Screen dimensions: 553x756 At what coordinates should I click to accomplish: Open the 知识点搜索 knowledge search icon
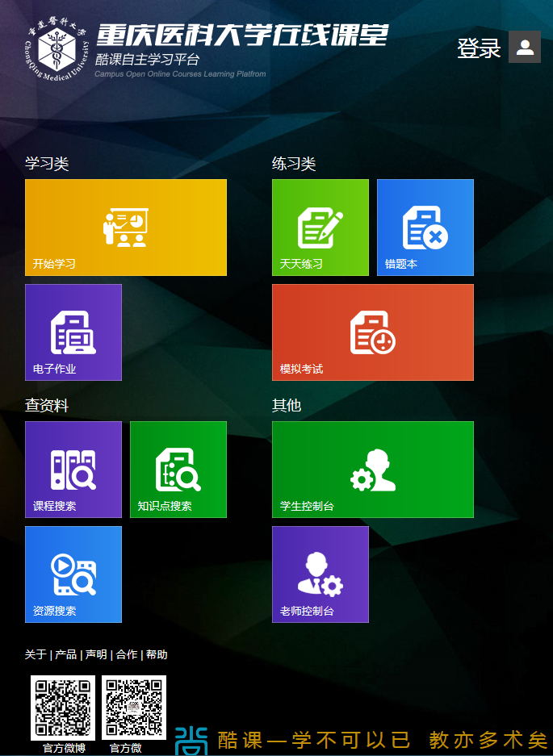pyautogui.click(x=178, y=470)
